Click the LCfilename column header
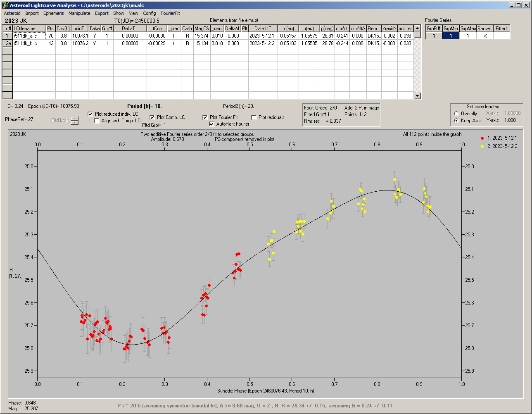Image resolution: width=532 pixels, height=414 pixels. 29,29
